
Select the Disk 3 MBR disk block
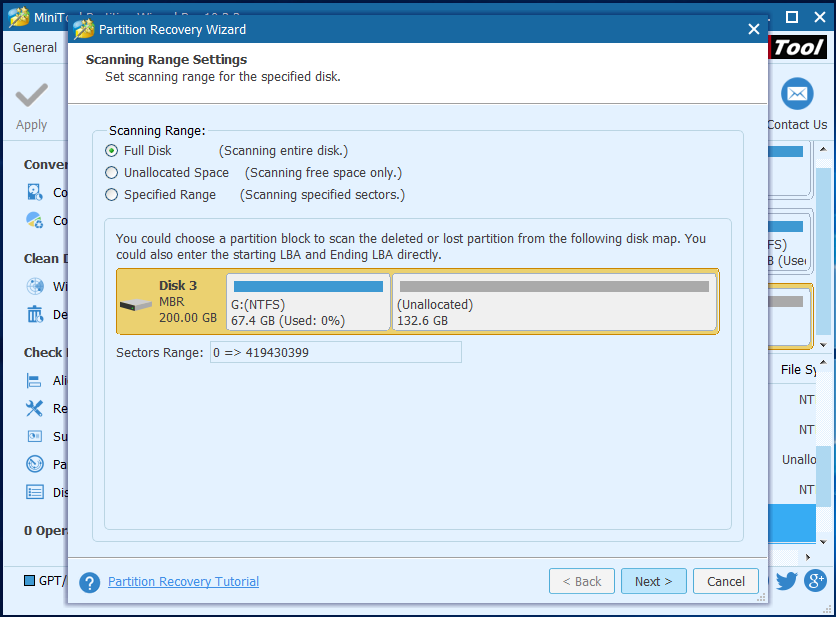coord(171,302)
